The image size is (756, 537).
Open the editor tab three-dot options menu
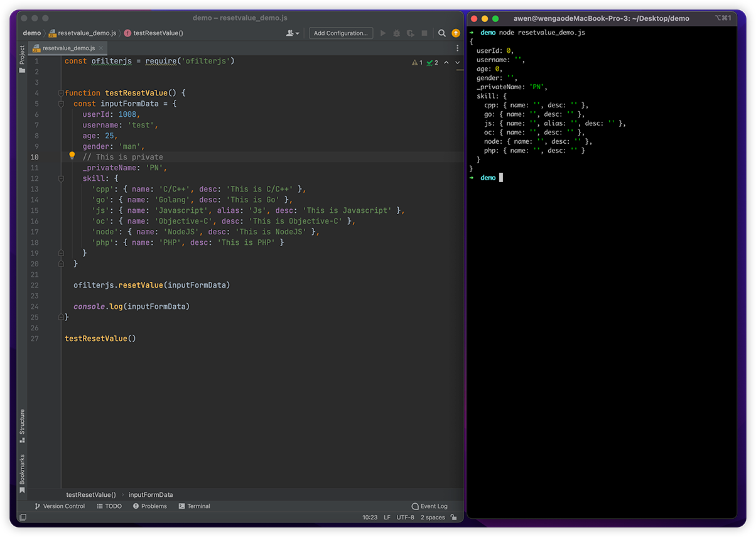click(x=457, y=48)
